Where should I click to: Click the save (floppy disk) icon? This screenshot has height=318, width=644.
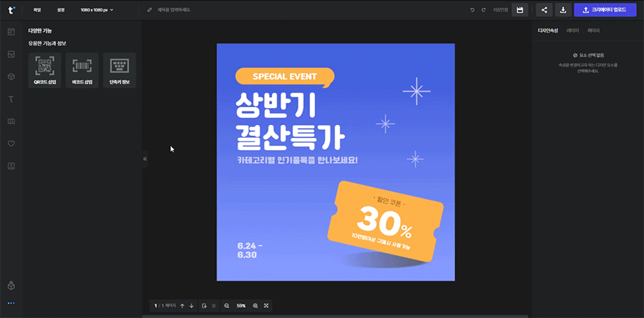click(x=520, y=10)
